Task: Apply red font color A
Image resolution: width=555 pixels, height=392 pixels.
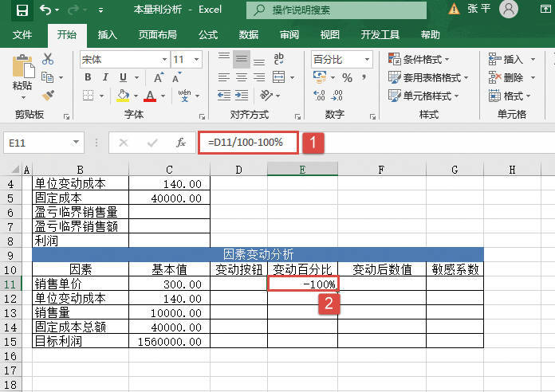Action: click(x=150, y=96)
